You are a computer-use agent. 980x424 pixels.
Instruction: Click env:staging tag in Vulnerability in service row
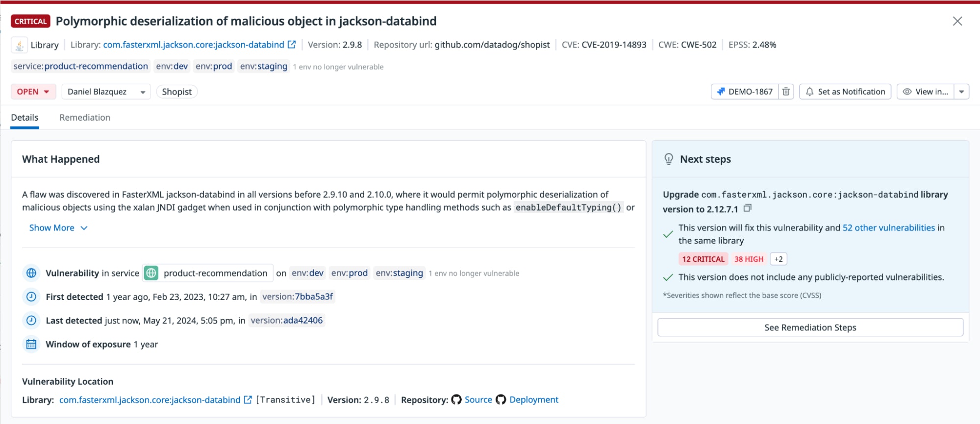click(x=400, y=273)
